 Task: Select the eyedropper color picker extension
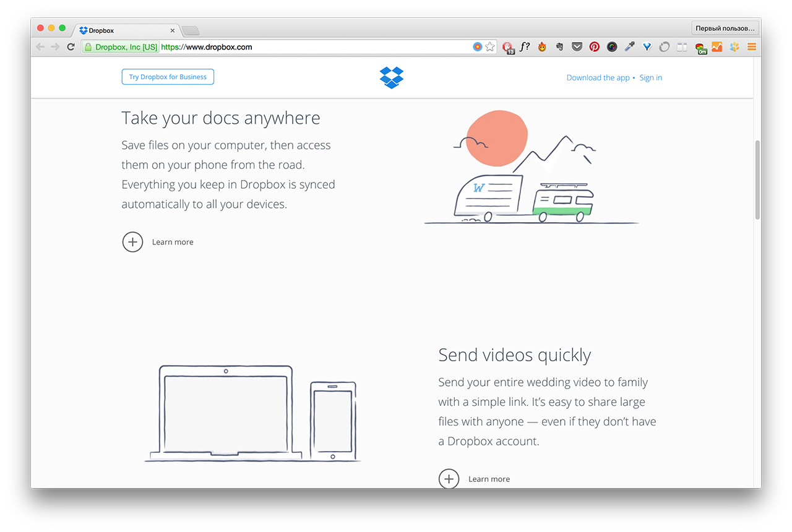point(629,46)
